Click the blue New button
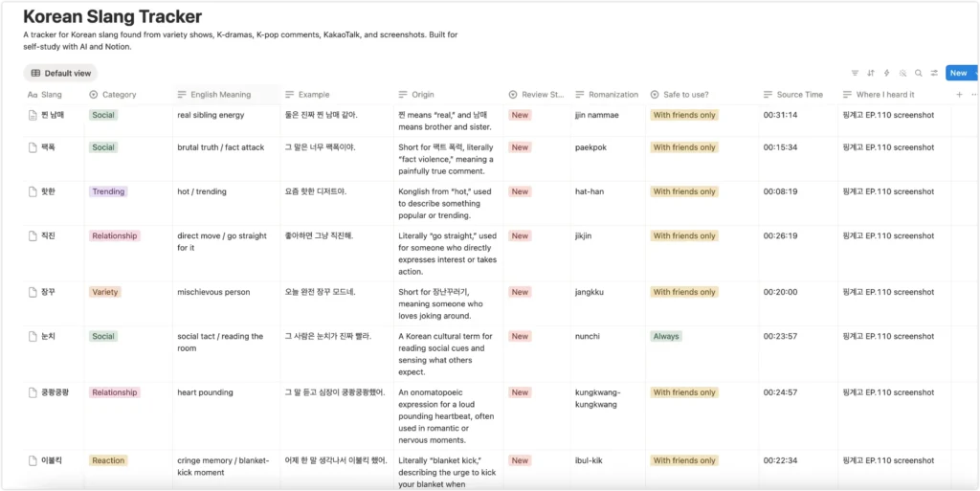This screenshot has width=980, height=491. pyautogui.click(x=958, y=73)
